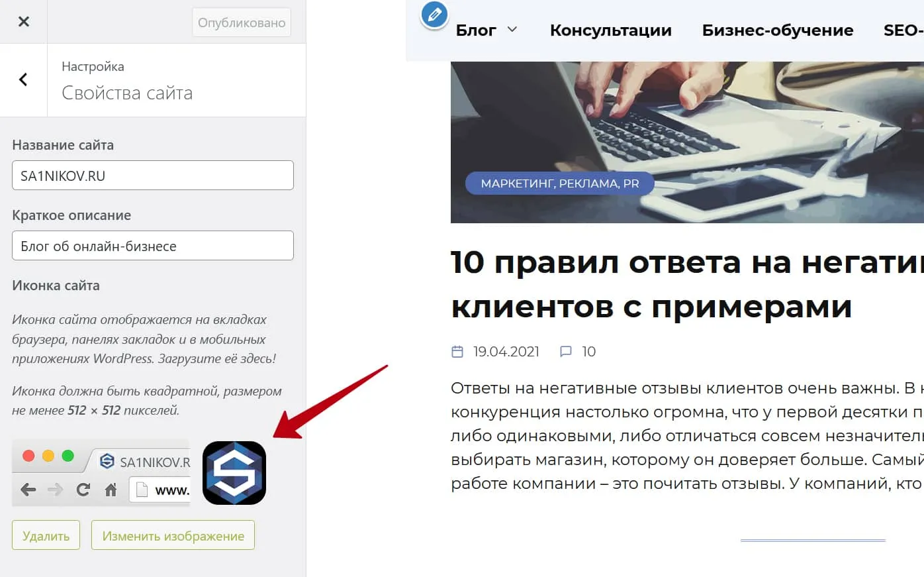
Task: Click the site icon preview image
Action: pyautogui.click(x=234, y=473)
